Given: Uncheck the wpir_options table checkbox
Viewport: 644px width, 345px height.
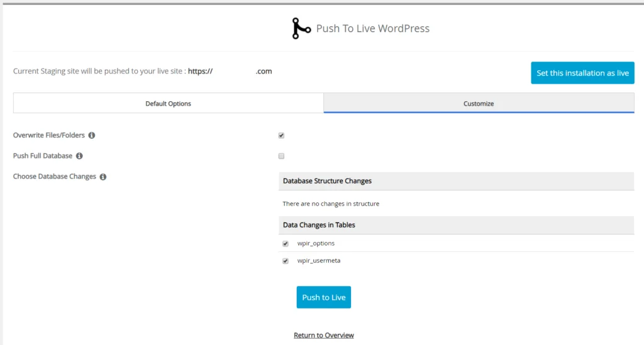Looking at the screenshot, I should click(286, 244).
